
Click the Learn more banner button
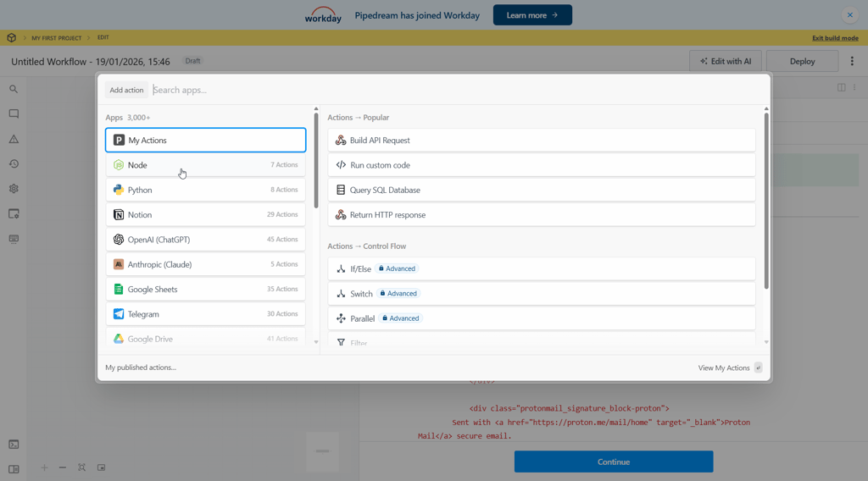click(x=532, y=15)
